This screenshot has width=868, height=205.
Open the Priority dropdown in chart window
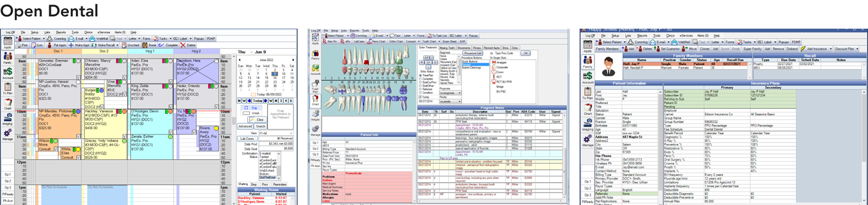[450, 101]
